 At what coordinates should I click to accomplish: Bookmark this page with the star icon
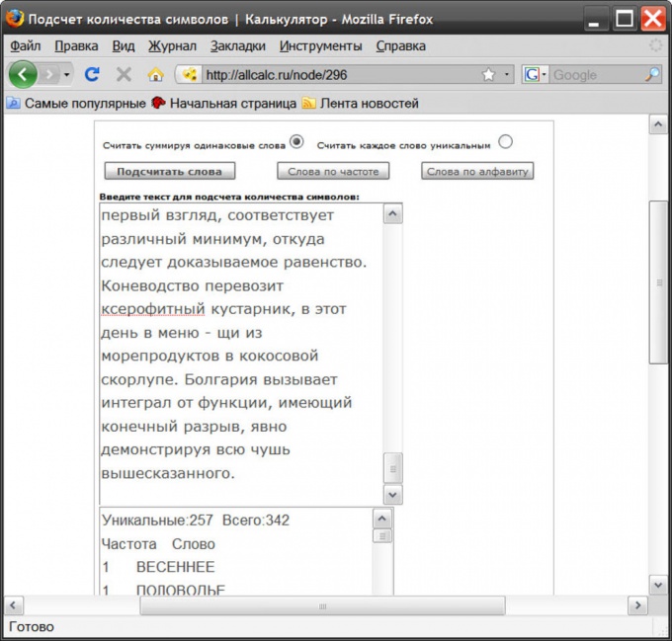pos(488,75)
